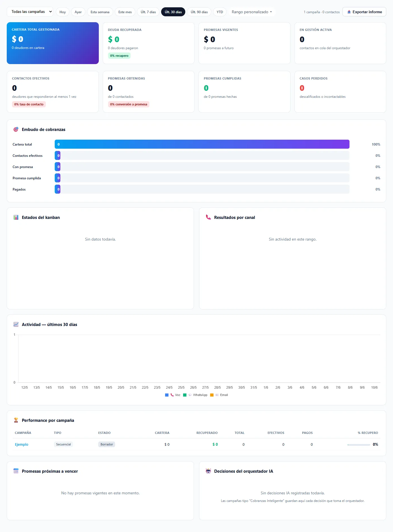This screenshot has height=532, width=393.
Task: Click the target icon beside Embudo de cobranzas
Action: (16, 129)
